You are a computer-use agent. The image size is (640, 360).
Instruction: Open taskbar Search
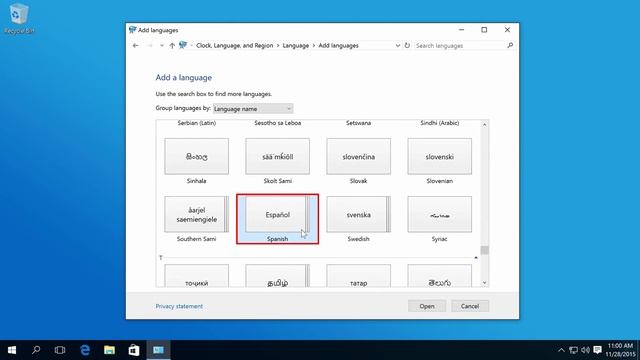36,350
